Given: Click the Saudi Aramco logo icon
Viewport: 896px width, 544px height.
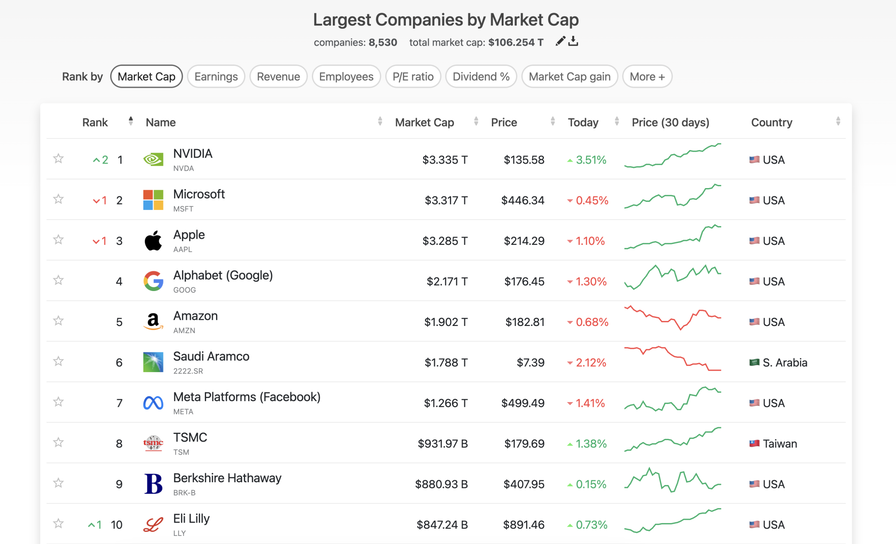Looking at the screenshot, I should (x=153, y=362).
